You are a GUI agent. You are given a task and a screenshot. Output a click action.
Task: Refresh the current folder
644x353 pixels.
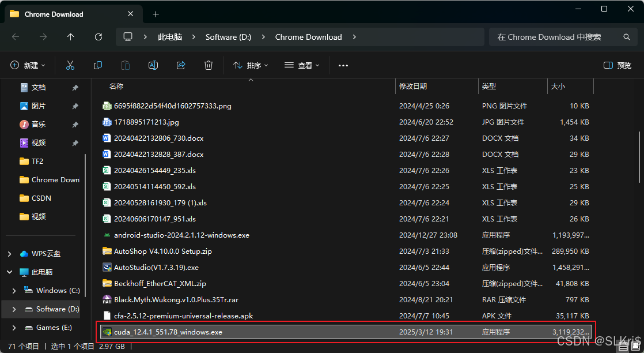(x=99, y=37)
